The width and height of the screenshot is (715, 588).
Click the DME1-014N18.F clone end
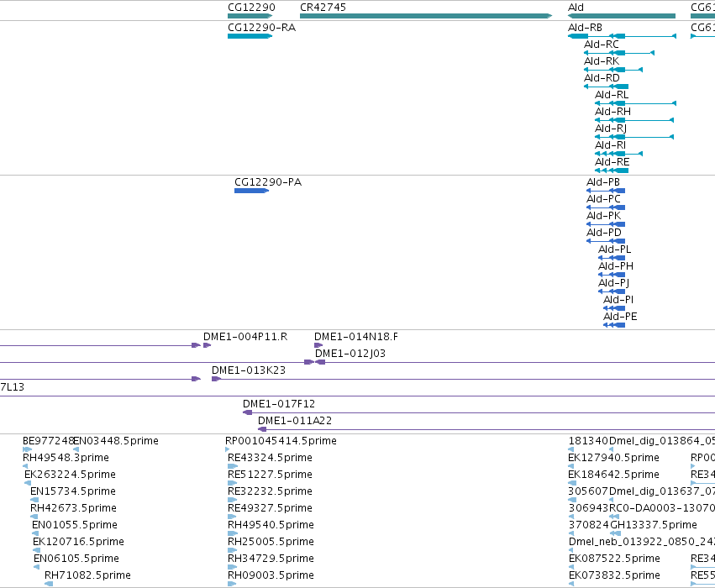[x=318, y=345]
